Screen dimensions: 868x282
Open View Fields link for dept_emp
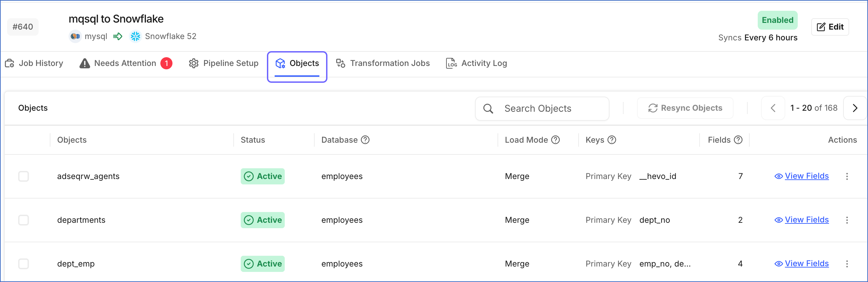(x=807, y=263)
